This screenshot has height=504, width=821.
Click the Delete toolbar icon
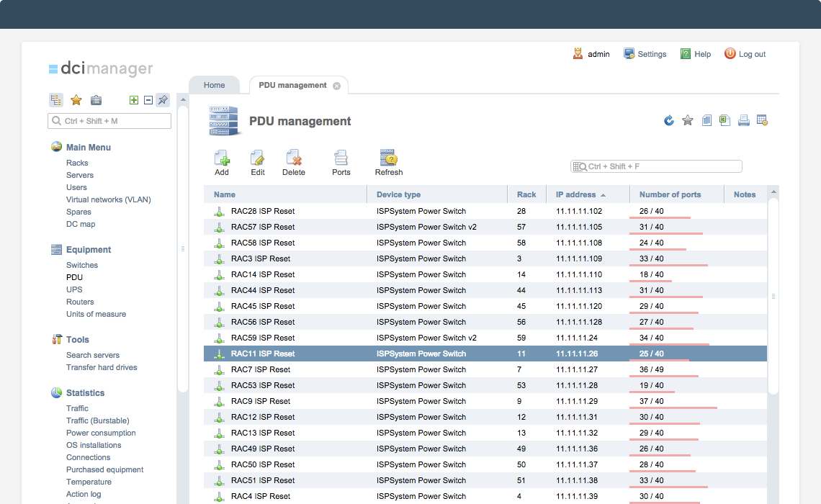tap(294, 158)
